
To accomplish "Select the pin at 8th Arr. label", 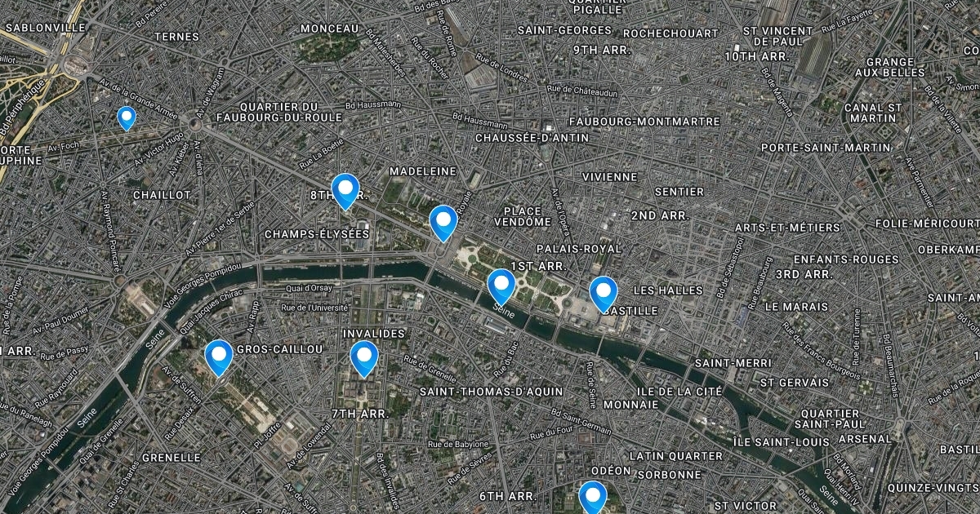I will (345, 192).
